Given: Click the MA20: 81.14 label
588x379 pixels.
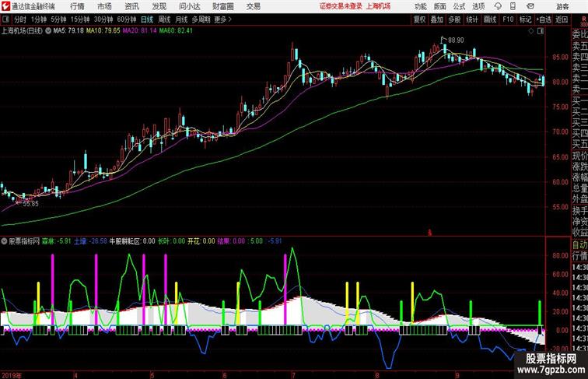Looking at the screenshot, I should [x=139, y=31].
